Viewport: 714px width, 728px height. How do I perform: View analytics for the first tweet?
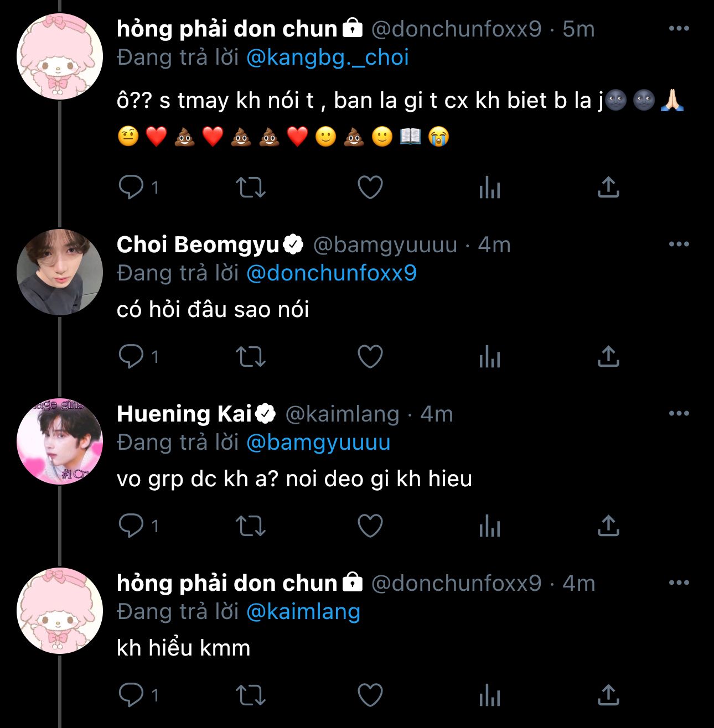(x=489, y=188)
